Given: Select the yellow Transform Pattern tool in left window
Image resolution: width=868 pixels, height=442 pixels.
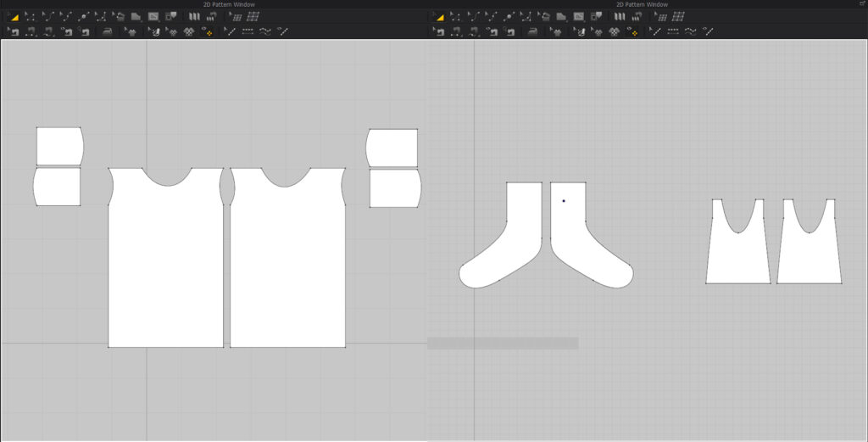Looking at the screenshot, I should coord(14,16).
